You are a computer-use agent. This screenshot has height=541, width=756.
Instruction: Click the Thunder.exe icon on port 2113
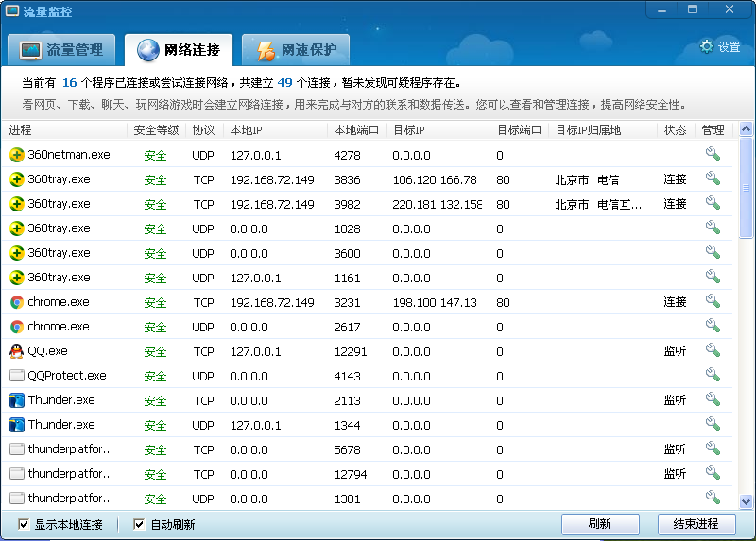point(16,400)
